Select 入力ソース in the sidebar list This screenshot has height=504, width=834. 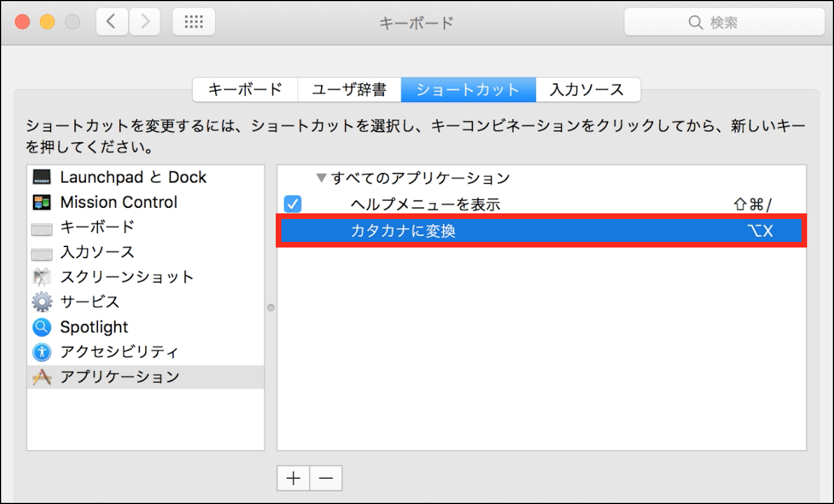tap(98, 252)
